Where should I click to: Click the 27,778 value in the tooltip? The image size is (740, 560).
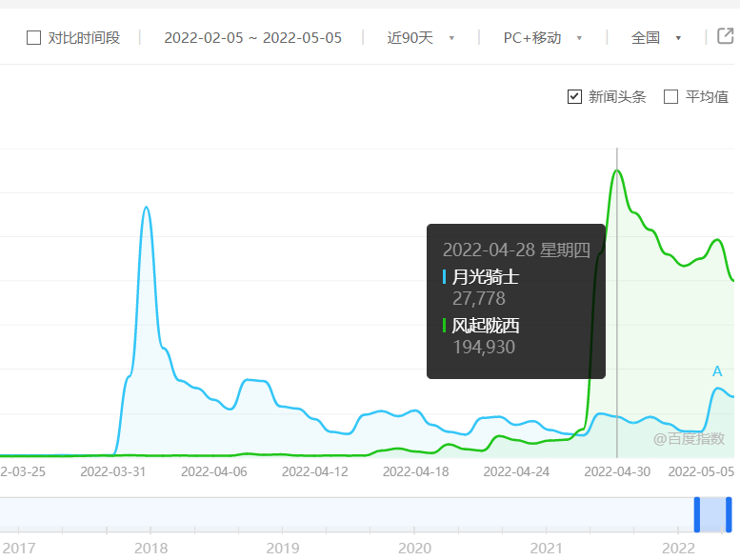tap(478, 299)
